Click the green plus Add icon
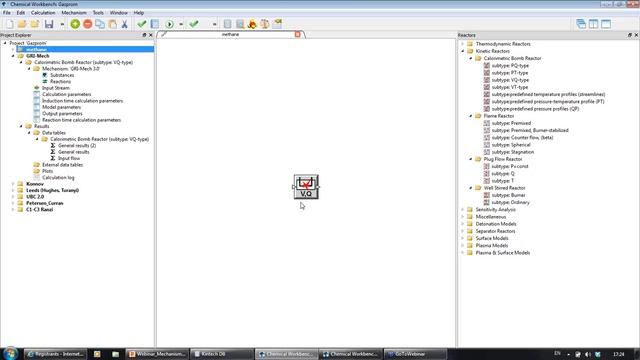 [x=75, y=24]
